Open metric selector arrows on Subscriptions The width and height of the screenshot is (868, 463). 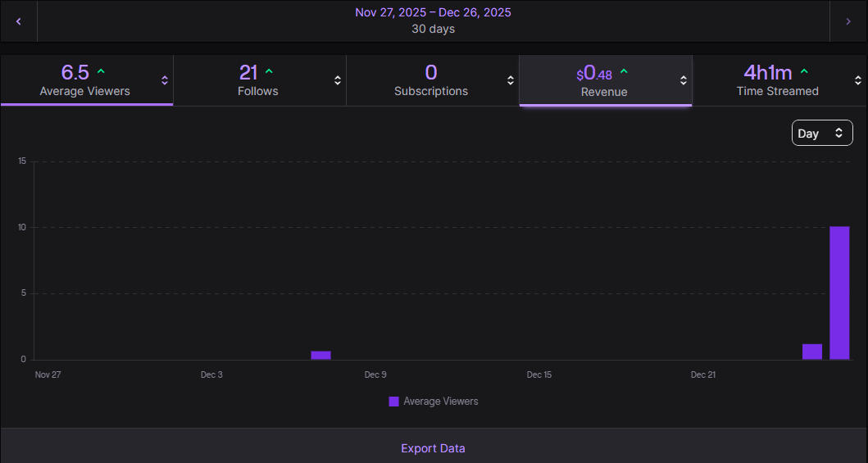coord(511,80)
